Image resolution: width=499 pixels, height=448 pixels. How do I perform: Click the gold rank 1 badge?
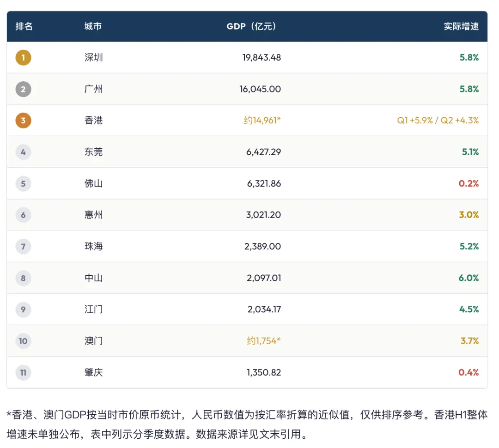click(23, 58)
